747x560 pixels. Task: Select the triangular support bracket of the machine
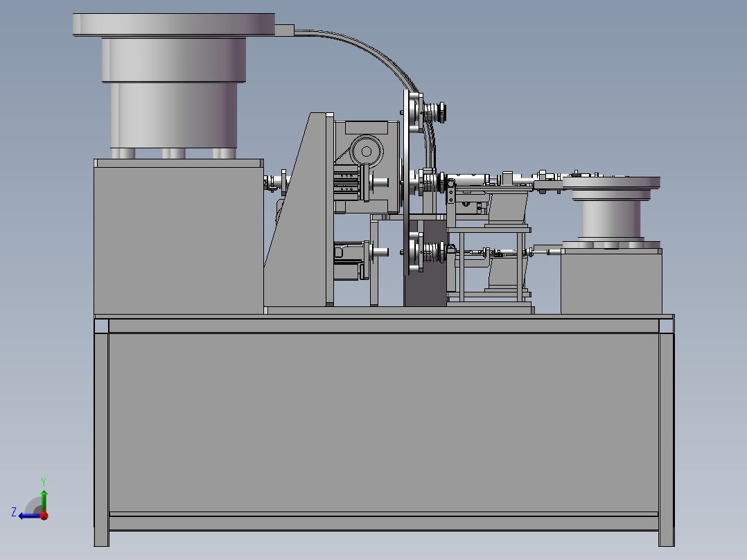click(298, 210)
